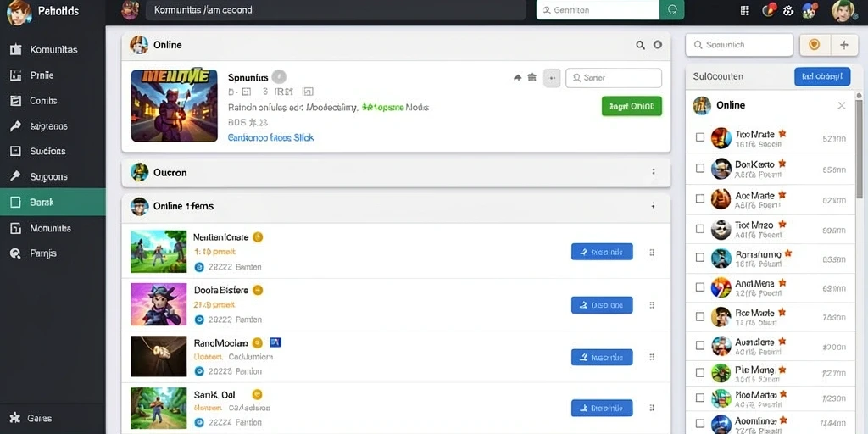This screenshot has width=868, height=434.
Task: Open Conihs in the sidebar
Action: click(53, 101)
